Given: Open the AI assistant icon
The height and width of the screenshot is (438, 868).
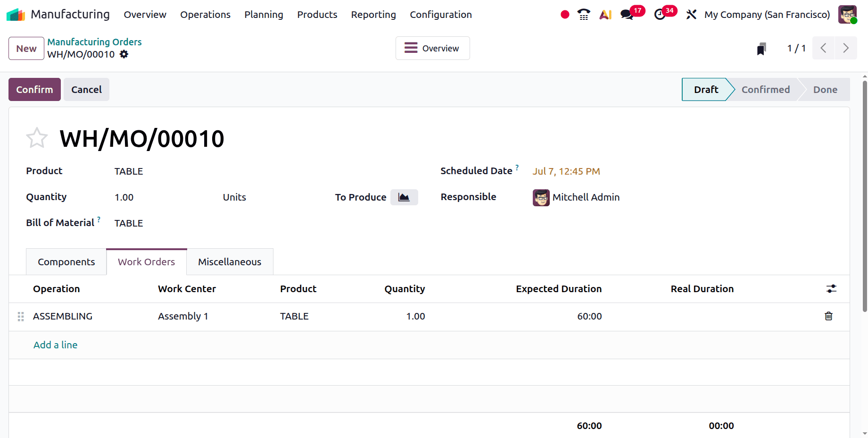Looking at the screenshot, I should (605, 15).
